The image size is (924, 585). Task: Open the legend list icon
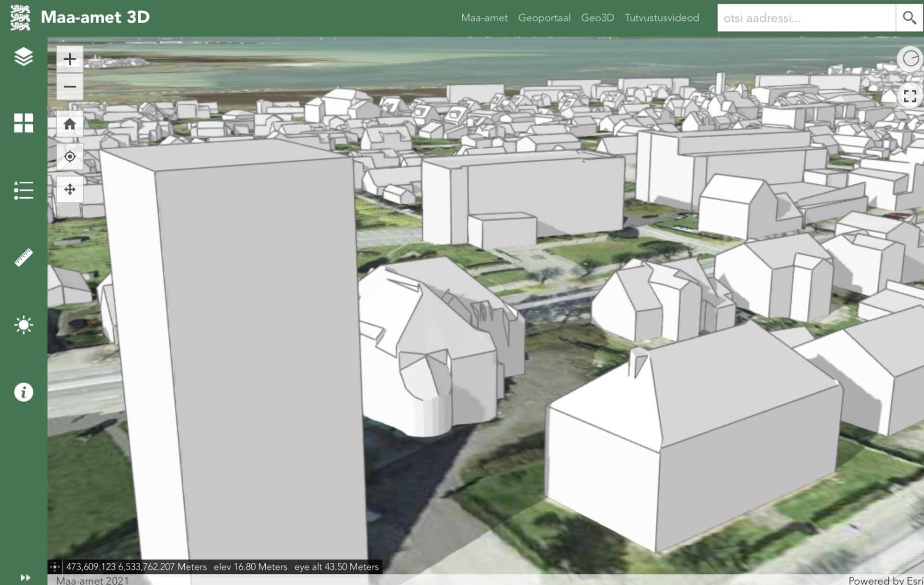click(24, 191)
